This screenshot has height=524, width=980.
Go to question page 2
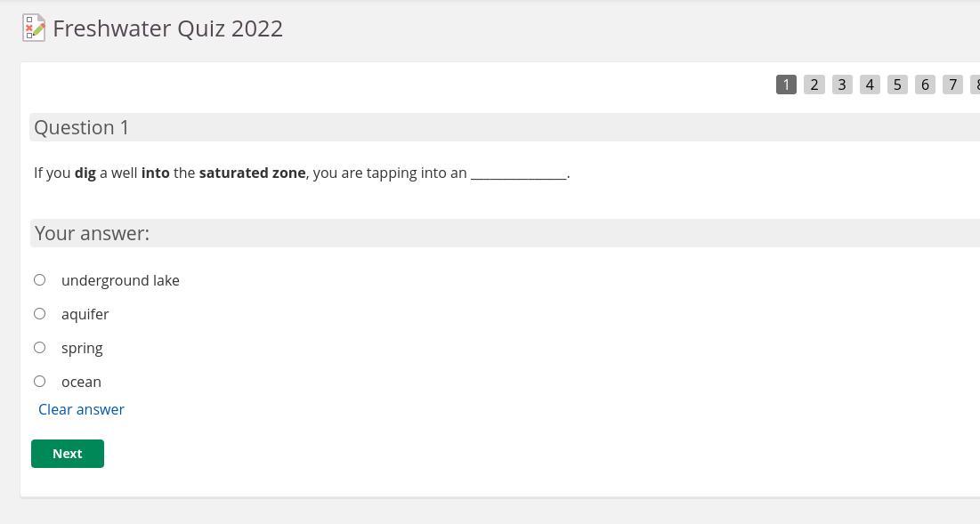point(814,85)
